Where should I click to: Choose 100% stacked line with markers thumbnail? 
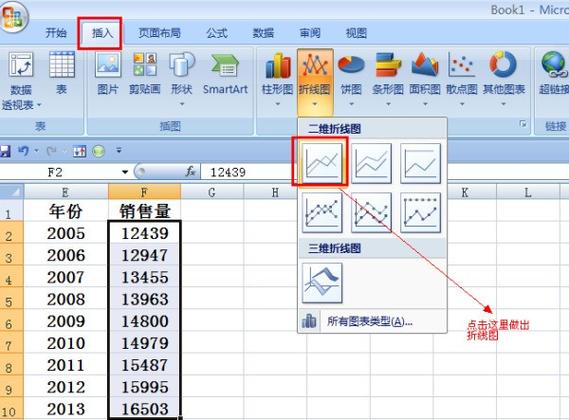421,212
